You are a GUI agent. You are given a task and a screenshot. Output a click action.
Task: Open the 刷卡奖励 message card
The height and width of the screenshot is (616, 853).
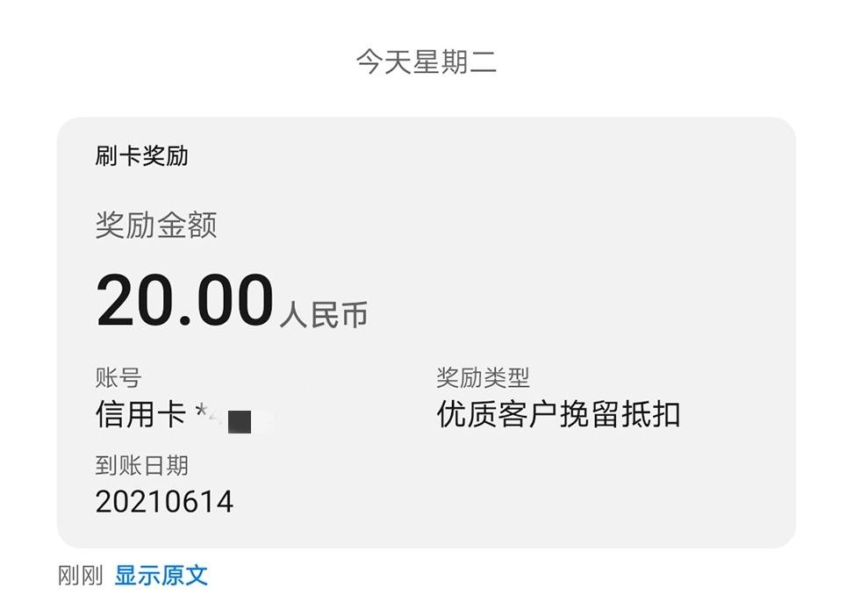[426, 333]
